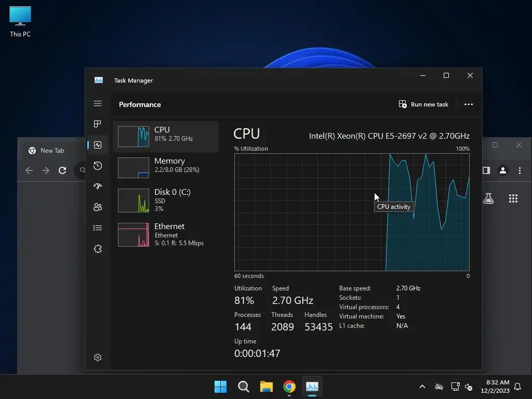Open the Task Manager hamburger navigation menu
The image size is (532, 399).
click(x=98, y=103)
